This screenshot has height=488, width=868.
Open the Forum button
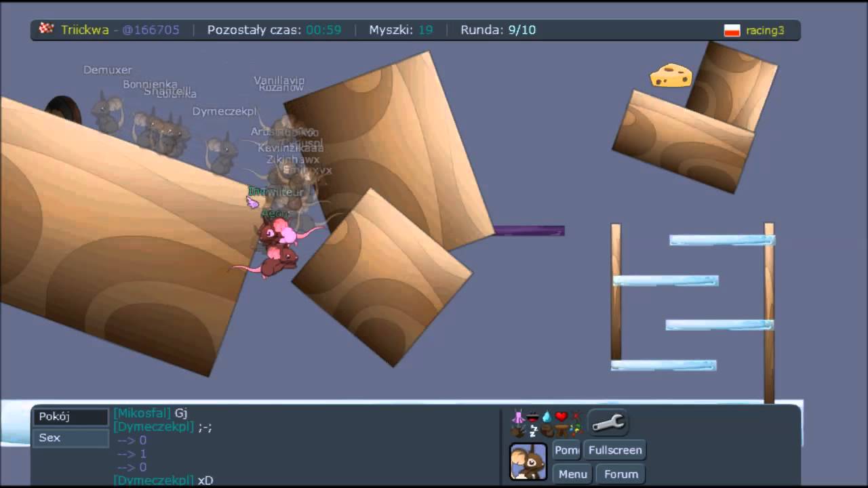(x=620, y=474)
